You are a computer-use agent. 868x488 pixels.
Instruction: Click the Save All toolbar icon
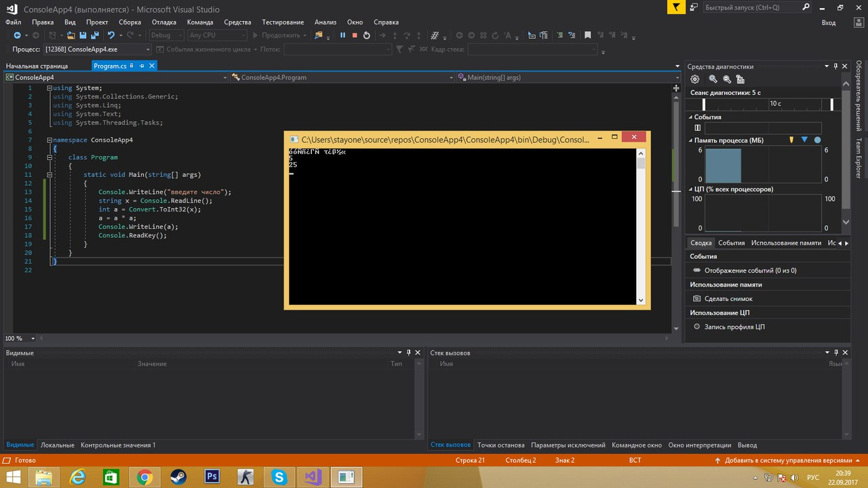[x=95, y=35]
